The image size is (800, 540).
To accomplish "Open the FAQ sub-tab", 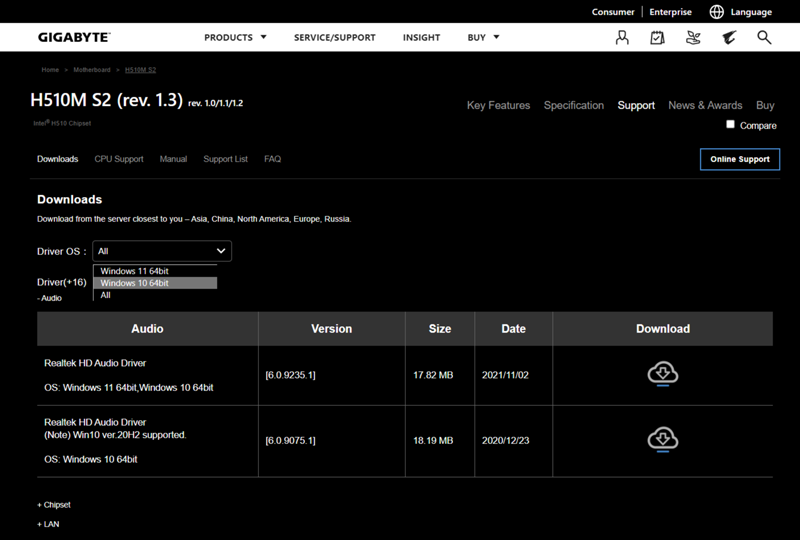I will [x=272, y=159].
